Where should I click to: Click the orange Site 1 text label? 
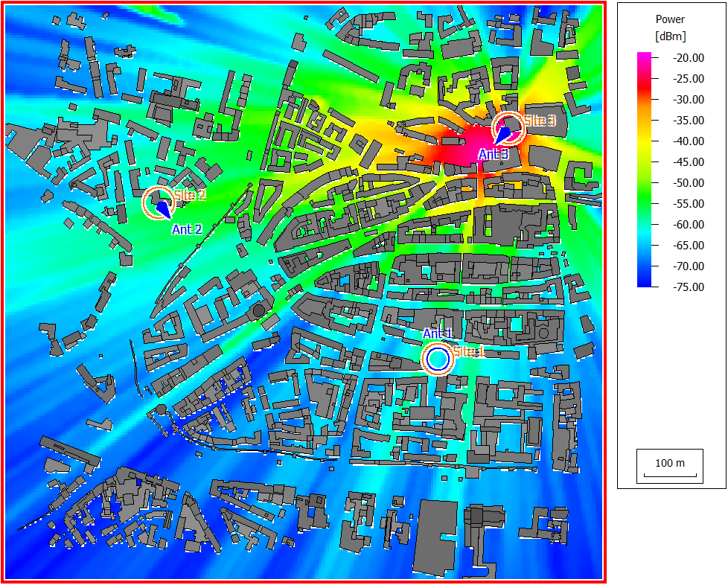tap(468, 351)
